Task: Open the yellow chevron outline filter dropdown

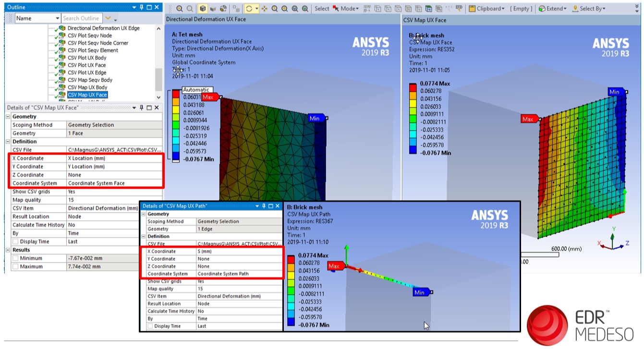Action: (x=108, y=18)
